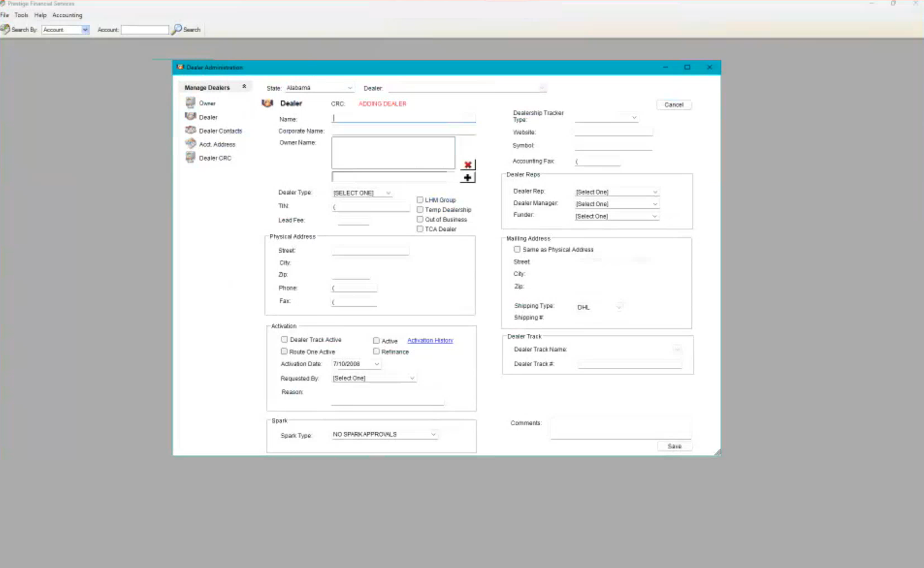Enable the LHM Group checkbox

coord(420,200)
